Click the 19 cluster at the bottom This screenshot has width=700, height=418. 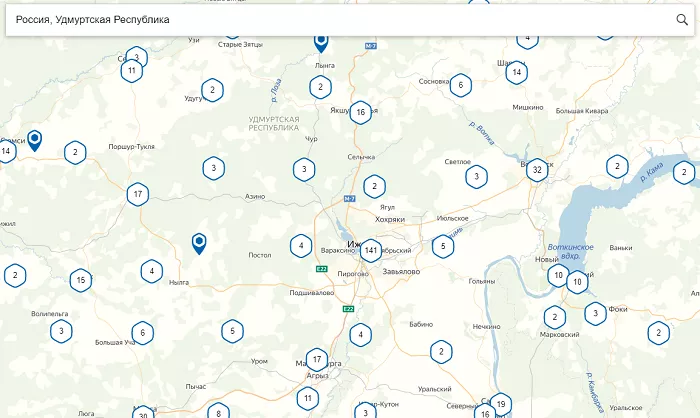click(501, 404)
